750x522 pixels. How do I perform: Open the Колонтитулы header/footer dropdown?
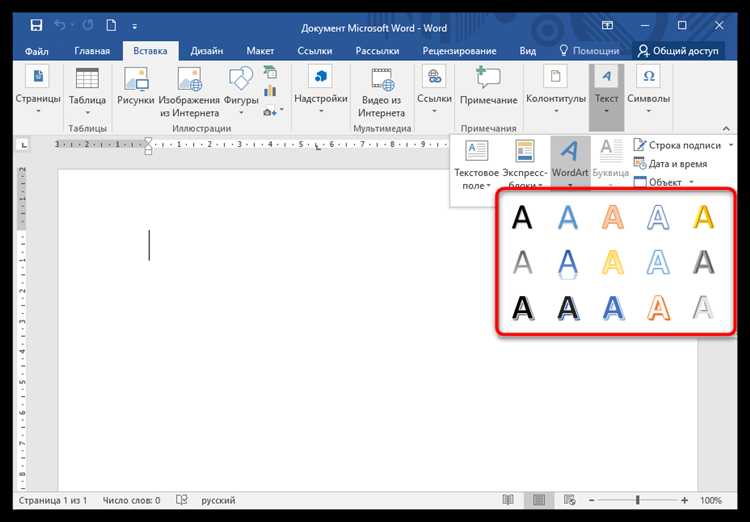556,91
